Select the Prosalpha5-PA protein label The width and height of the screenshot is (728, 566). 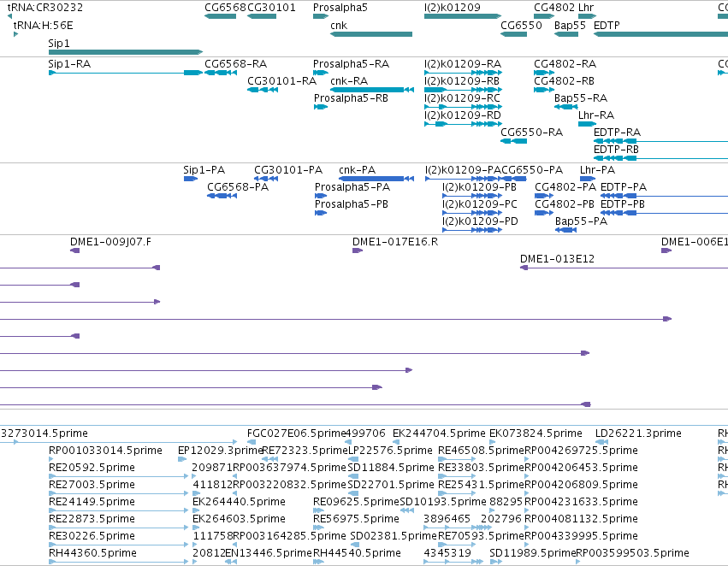(352, 187)
